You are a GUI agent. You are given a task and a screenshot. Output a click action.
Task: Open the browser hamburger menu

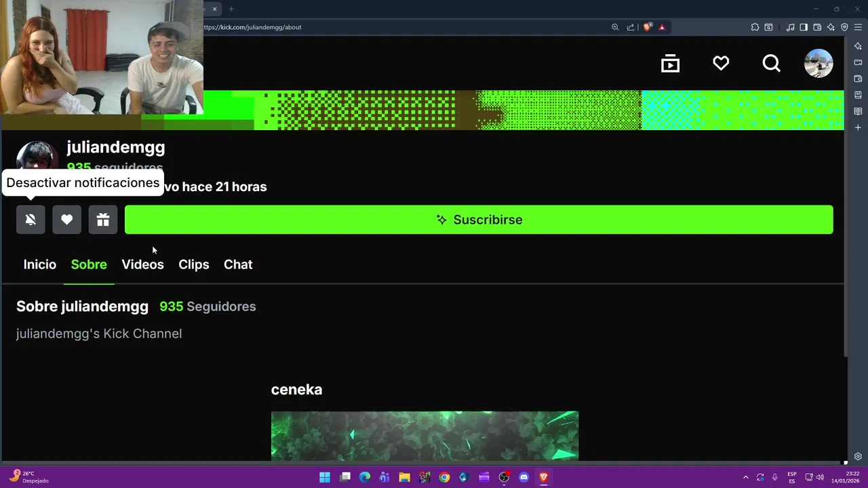point(858,27)
